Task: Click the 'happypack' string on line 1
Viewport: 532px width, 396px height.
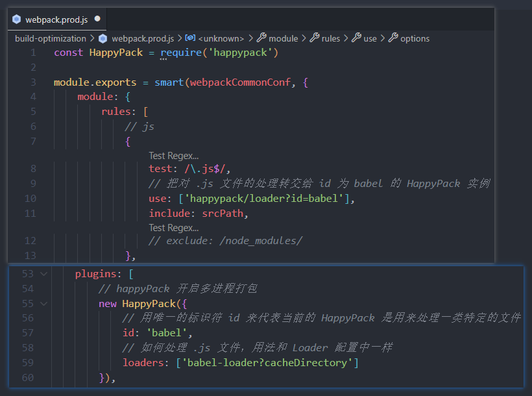Action: (x=240, y=53)
